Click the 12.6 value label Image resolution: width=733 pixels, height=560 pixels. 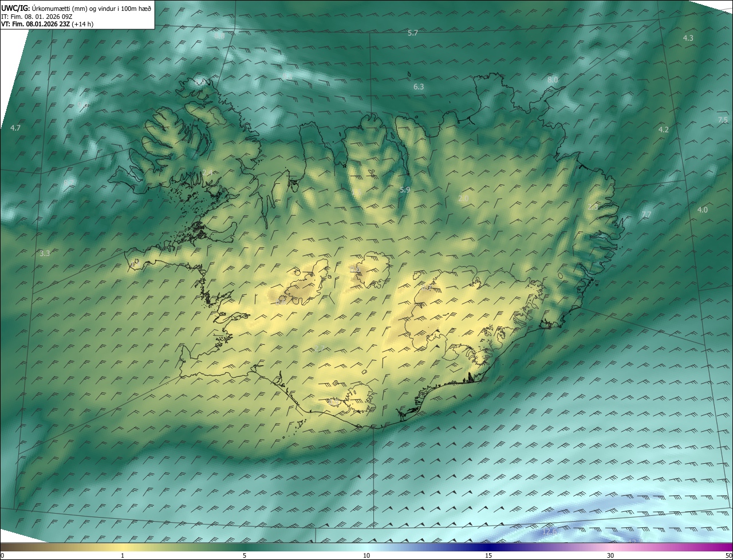[x=549, y=532]
